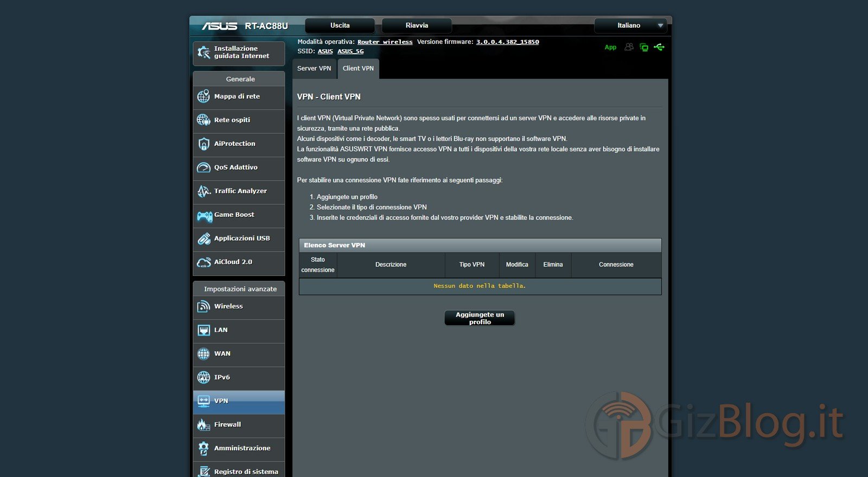Click the LAN port icon
Screen dimensions: 868x477
tap(203, 330)
